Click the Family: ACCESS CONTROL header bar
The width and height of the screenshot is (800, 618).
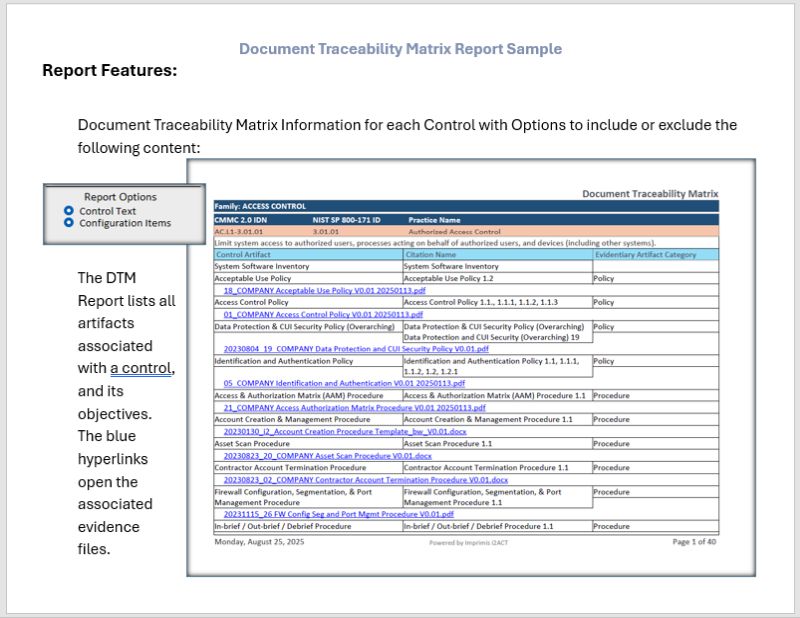pyautogui.click(x=466, y=206)
